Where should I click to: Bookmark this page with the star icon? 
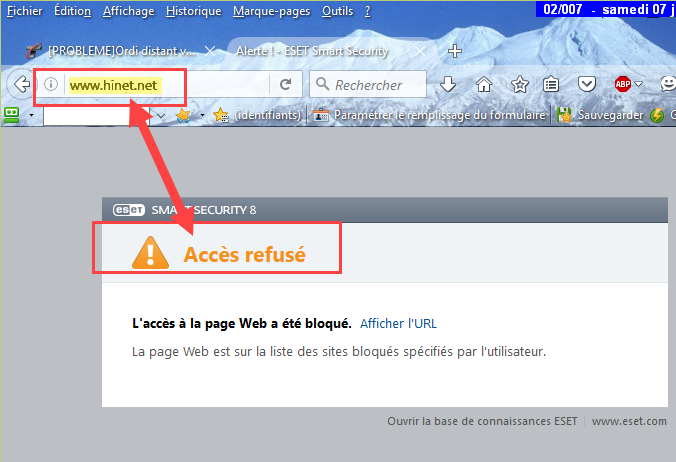point(520,84)
